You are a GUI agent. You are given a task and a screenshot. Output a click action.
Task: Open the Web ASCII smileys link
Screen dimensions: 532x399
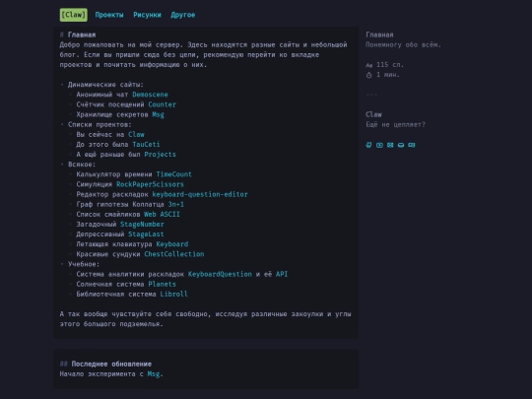(162, 215)
